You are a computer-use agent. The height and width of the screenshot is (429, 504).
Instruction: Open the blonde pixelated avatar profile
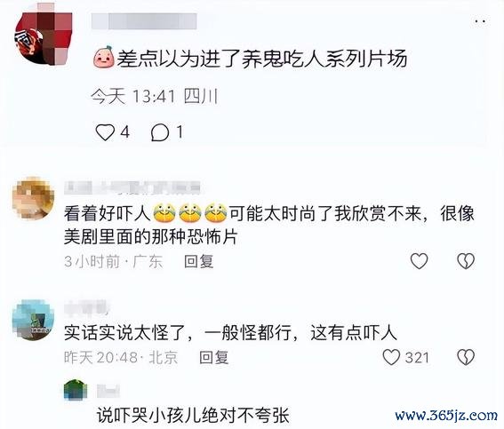pyautogui.click(x=33, y=198)
